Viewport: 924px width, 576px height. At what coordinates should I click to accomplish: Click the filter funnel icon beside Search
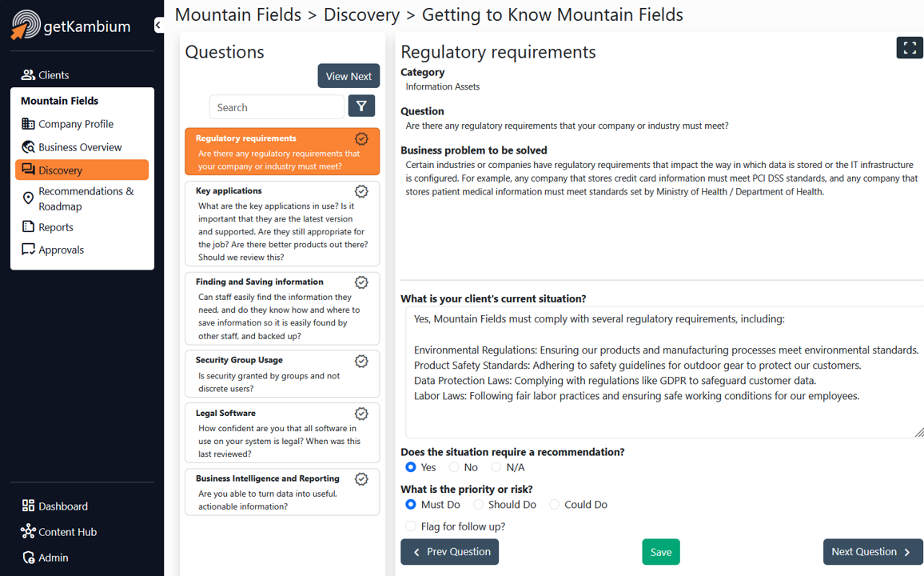coord(361,106)
